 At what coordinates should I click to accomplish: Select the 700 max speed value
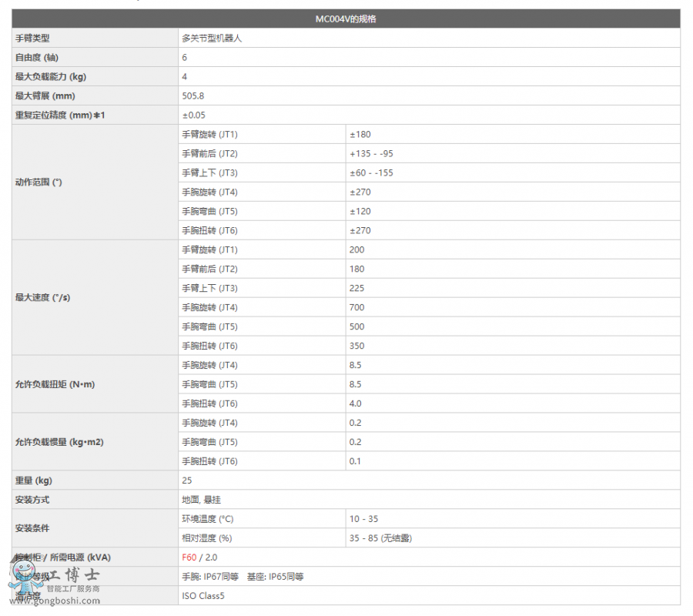coord(357,307)
